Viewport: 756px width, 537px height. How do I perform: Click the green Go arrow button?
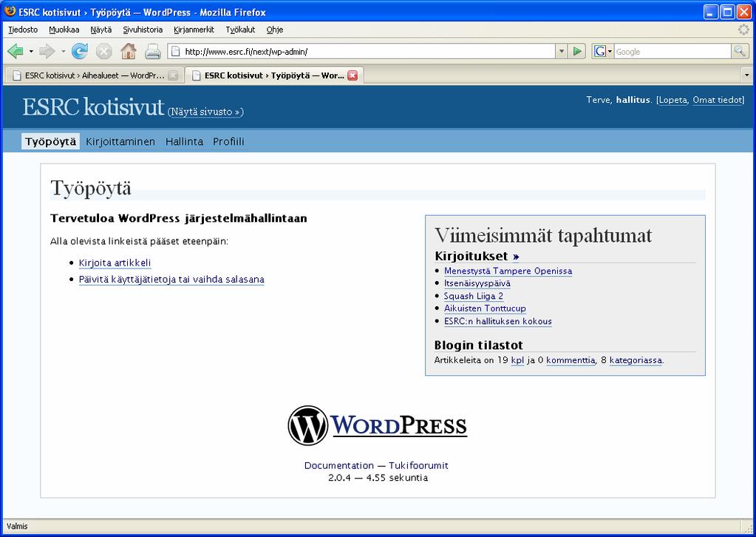coord(577,51)
